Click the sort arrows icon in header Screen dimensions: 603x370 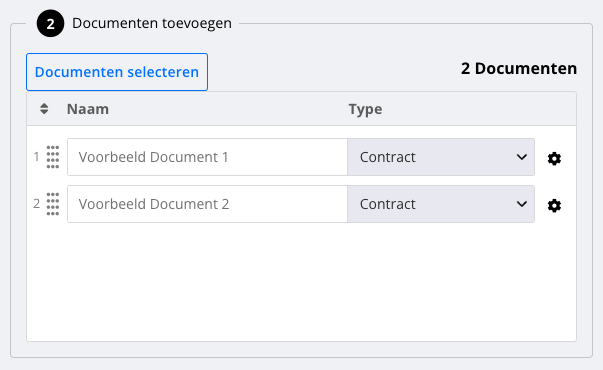[44, 109]
